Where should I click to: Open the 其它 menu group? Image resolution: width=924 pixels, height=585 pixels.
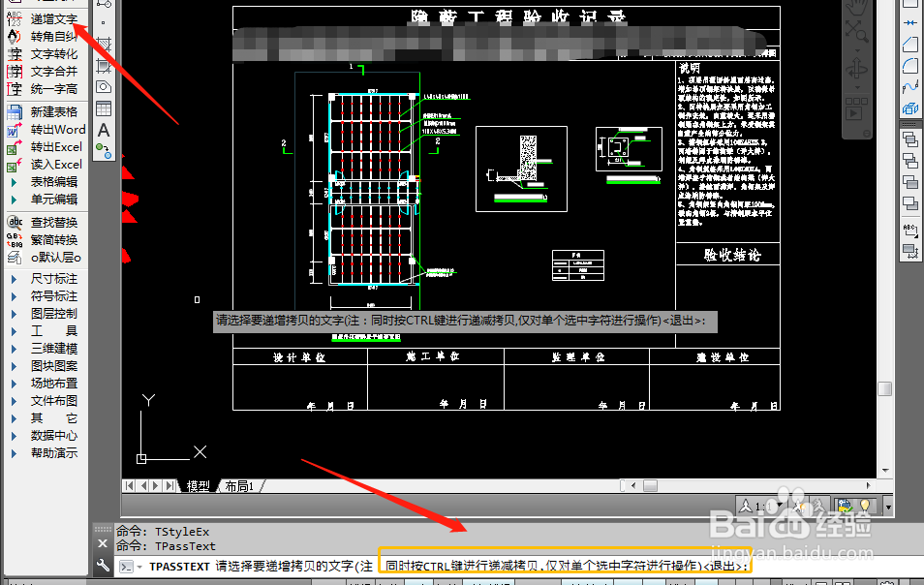[x=46, y=418]
